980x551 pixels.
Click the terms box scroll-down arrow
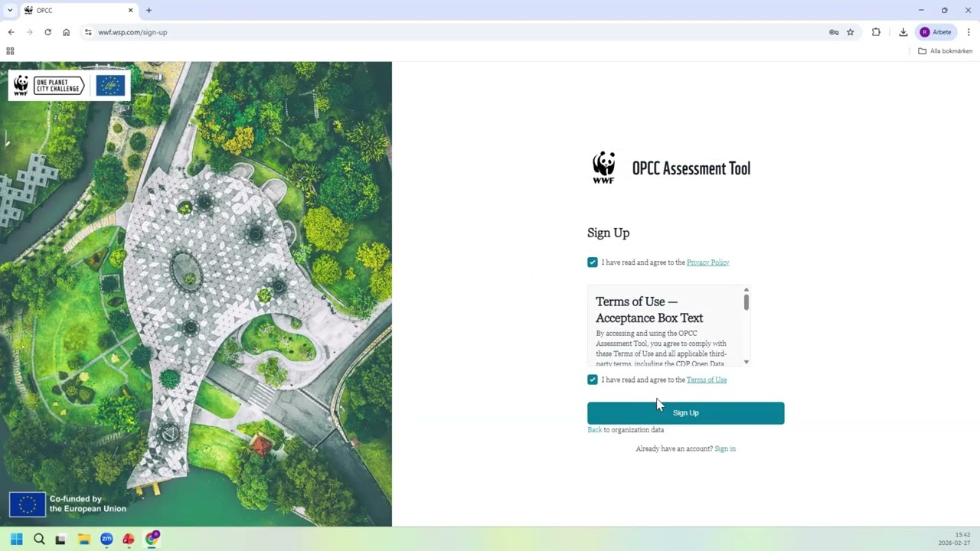point(746,362)
